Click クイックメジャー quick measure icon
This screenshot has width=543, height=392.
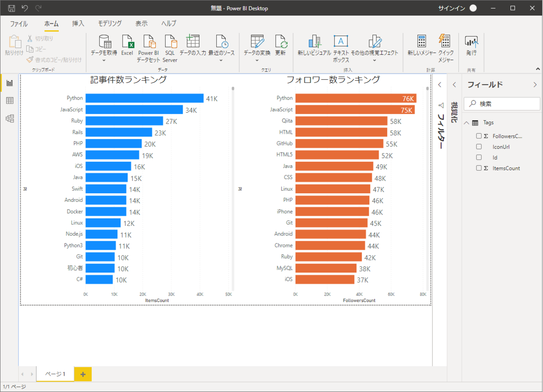pos(444,41)
